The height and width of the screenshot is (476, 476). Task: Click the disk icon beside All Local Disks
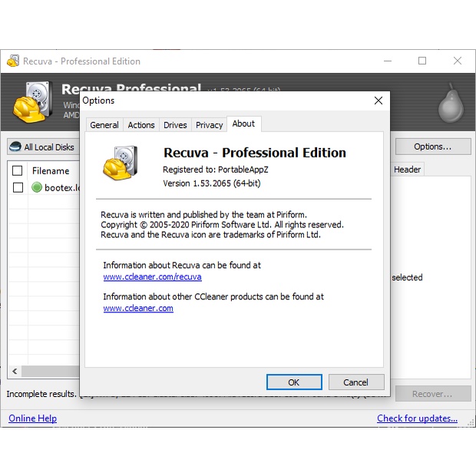tap(15, 147)
